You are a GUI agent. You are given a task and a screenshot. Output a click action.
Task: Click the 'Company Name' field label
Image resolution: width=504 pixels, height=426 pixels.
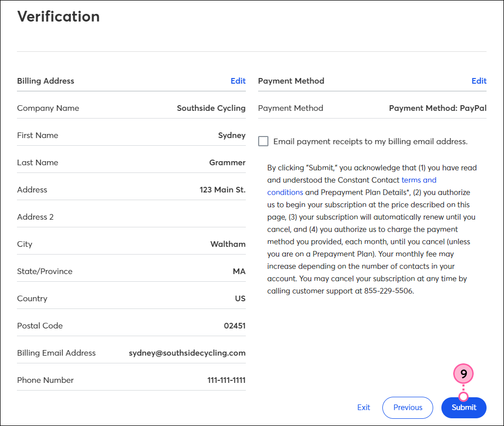click(48, 108)
